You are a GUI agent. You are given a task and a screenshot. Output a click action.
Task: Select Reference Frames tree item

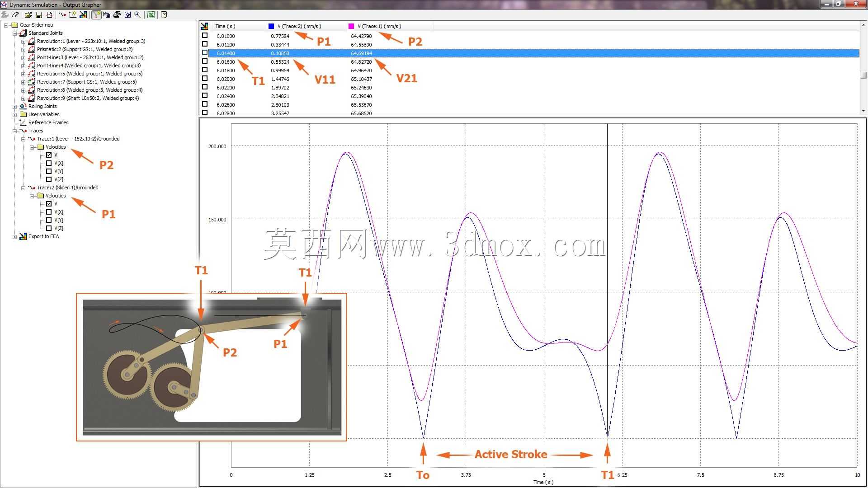point(48,122)
